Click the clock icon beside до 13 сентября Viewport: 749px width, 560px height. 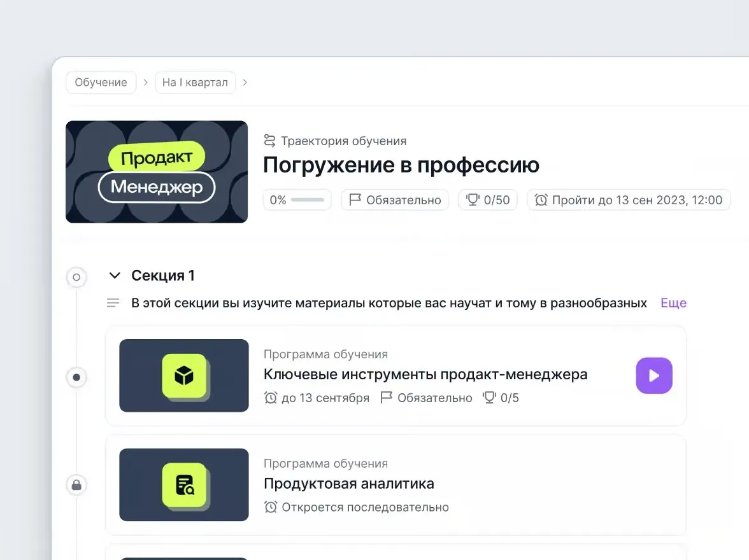[271, 398]
